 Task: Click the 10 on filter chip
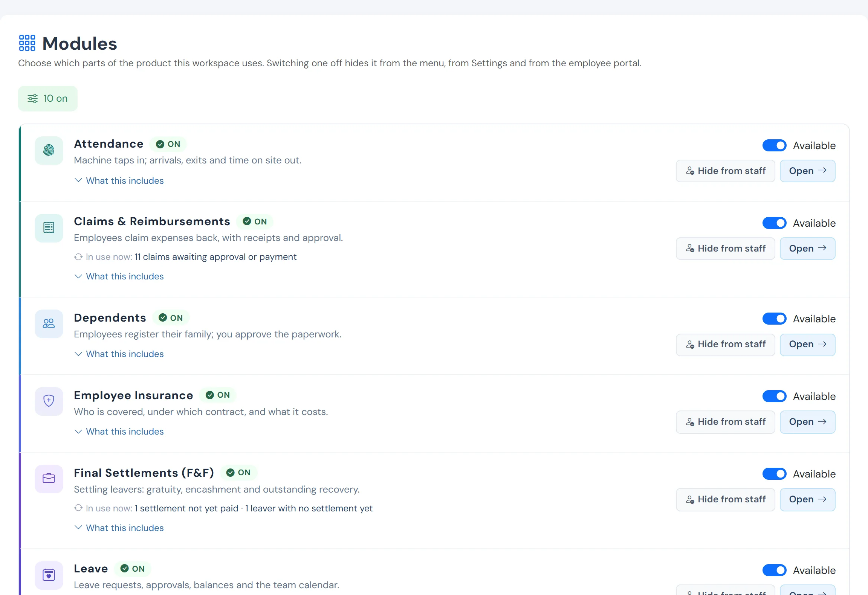pos(48,99)
